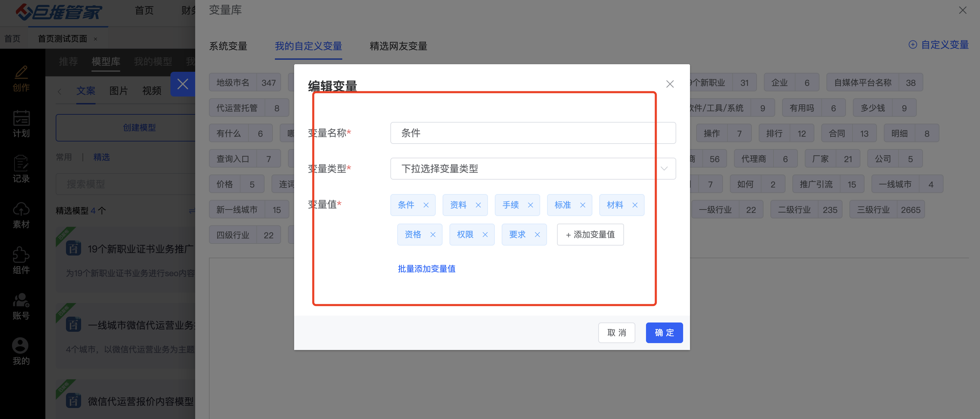
Task: Click the 自媒体平台名称 variable tag
Action: point(874,82)
